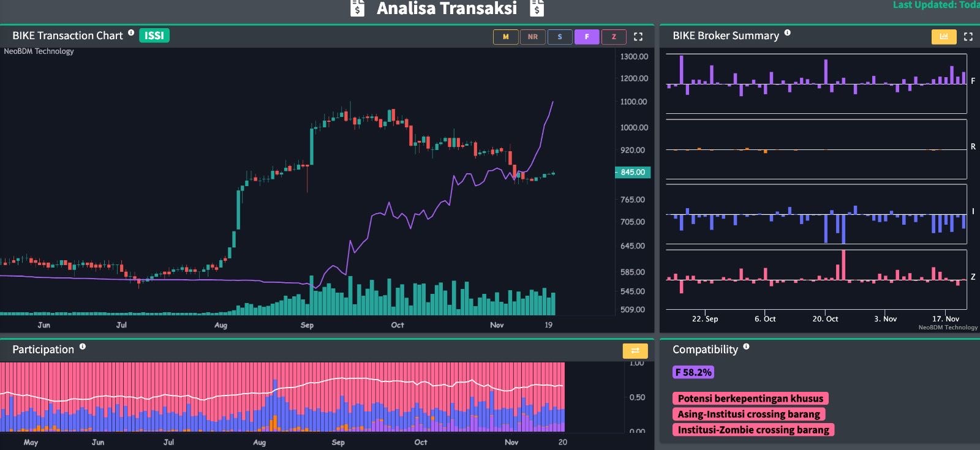980x450 pixels.
Task: Click the 19 date label on transaction chart
Action: point(548,325)
